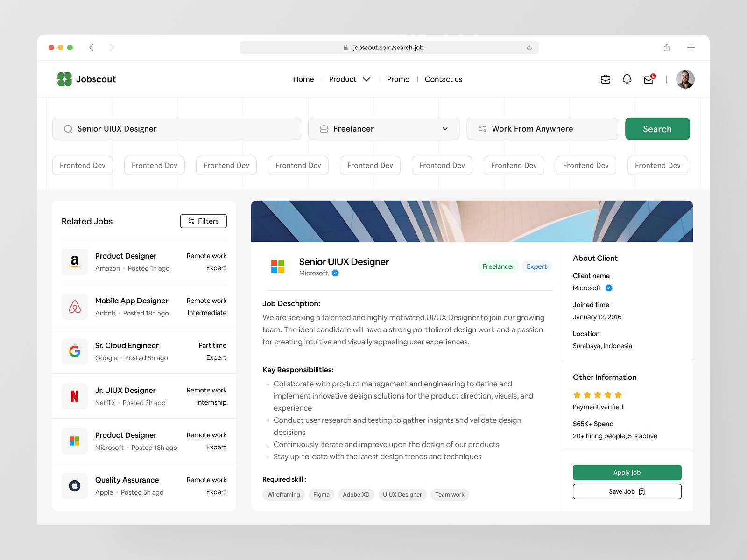Open the messages envelope with 5 unread
747x560 pixels.
[648, 80]
